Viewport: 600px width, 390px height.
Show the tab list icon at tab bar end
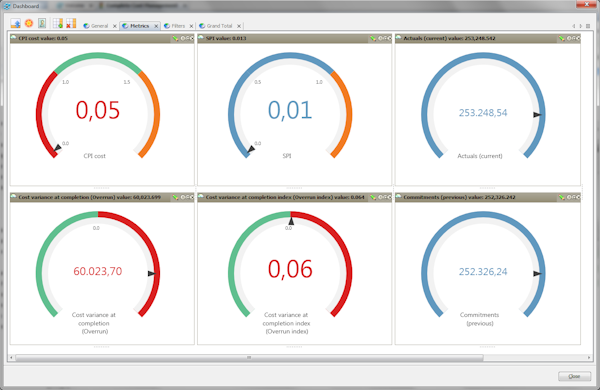click(x=588, y=26)
